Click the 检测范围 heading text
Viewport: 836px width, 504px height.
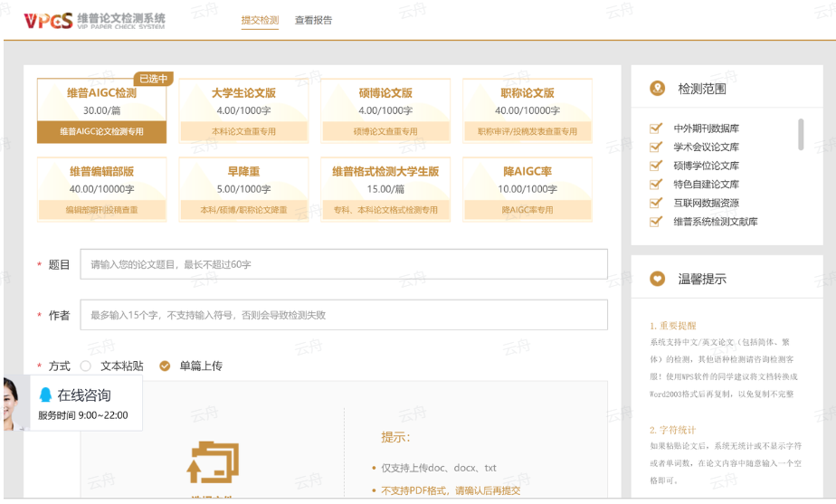(702, 89)
